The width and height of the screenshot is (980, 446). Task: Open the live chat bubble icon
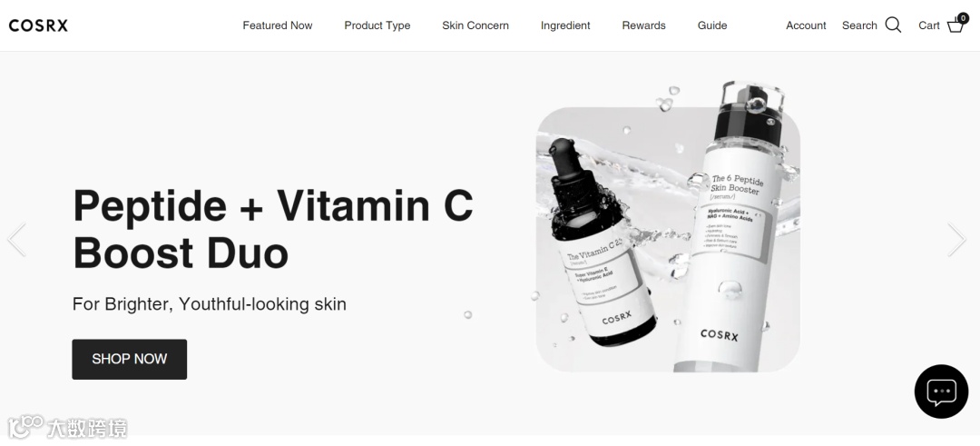pyautogui.click(x=941, y=391)
